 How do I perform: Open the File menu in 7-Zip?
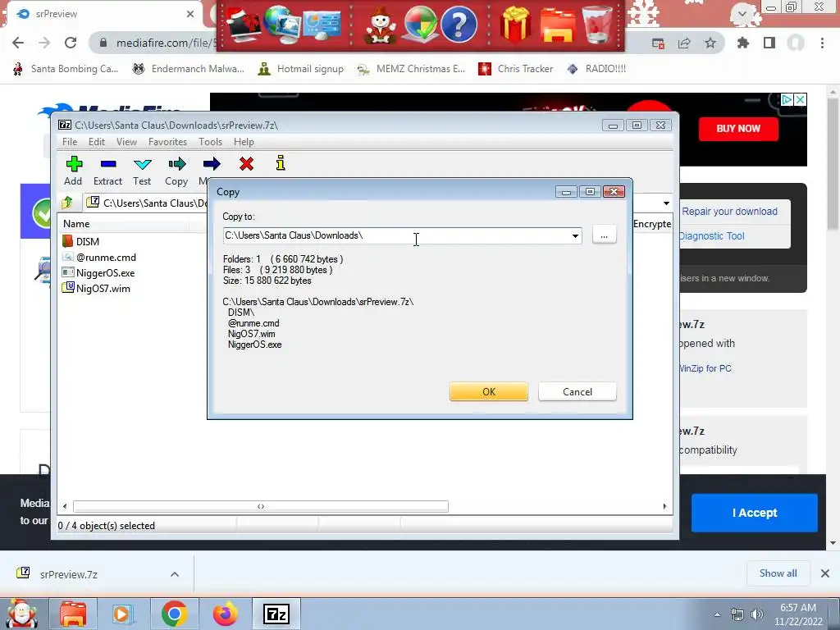pos(70,142)
